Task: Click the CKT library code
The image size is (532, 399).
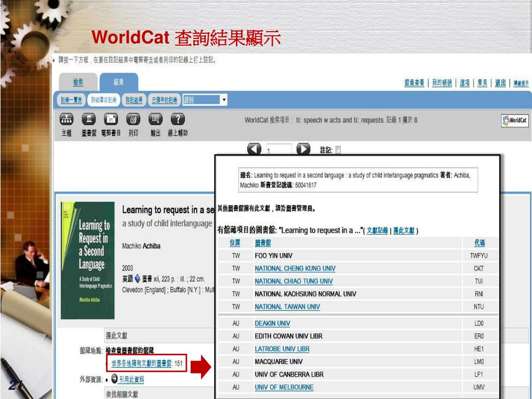Action: (x=478, y=269)
